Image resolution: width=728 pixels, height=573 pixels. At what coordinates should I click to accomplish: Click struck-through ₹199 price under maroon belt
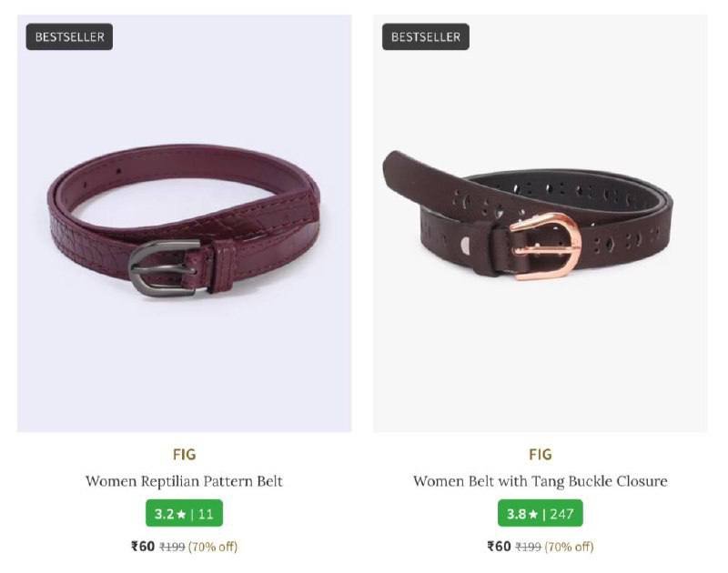[172, 548]
